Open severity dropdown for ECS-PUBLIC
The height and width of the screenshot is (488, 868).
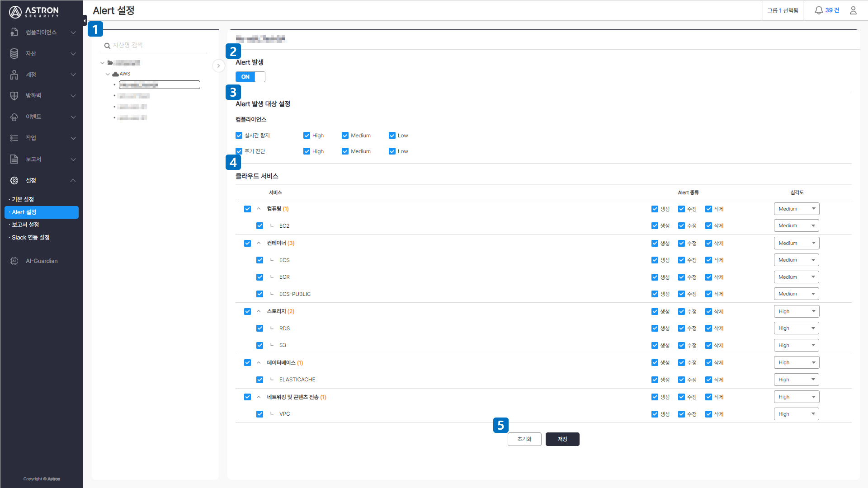(796, 294)
